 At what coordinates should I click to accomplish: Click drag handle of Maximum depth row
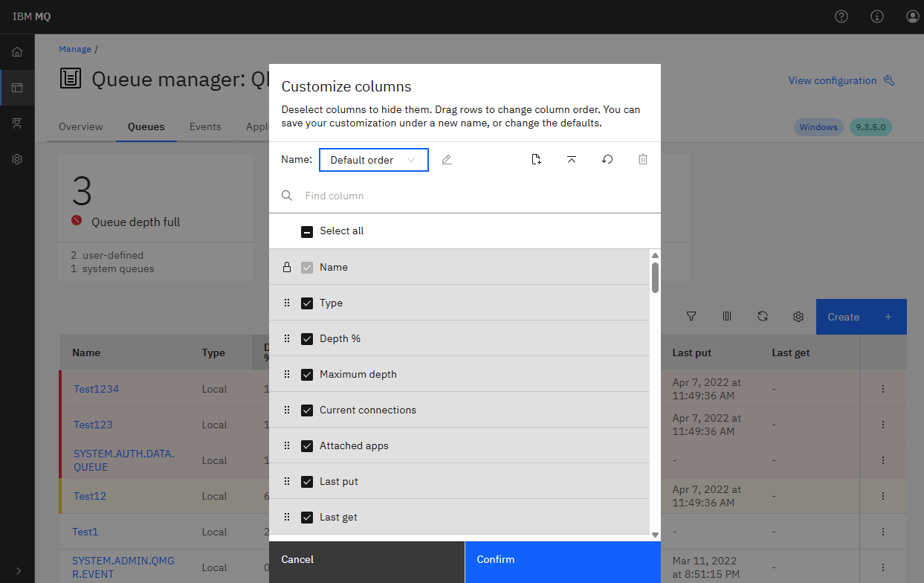[x=287, y=374]
